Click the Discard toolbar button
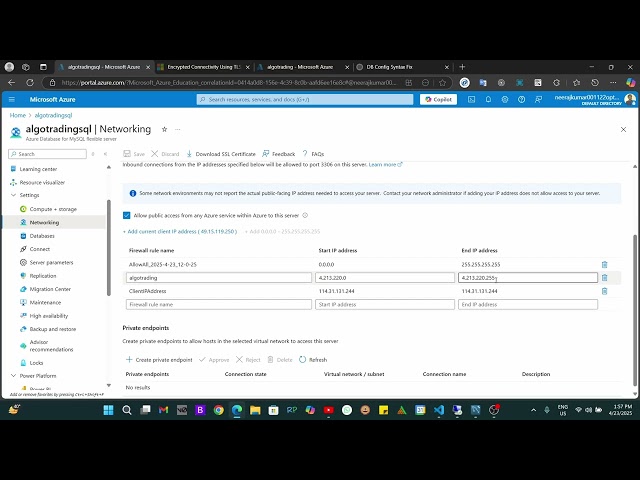 (165, 154)
